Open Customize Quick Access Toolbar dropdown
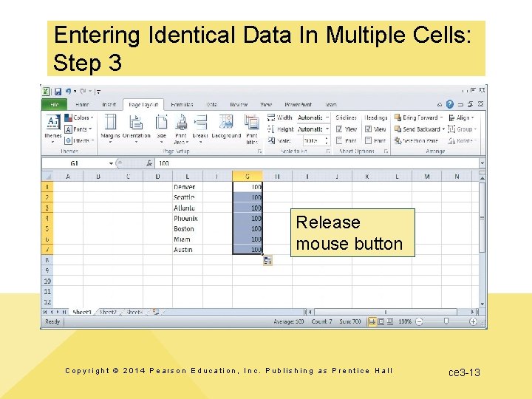 point(98,92)
